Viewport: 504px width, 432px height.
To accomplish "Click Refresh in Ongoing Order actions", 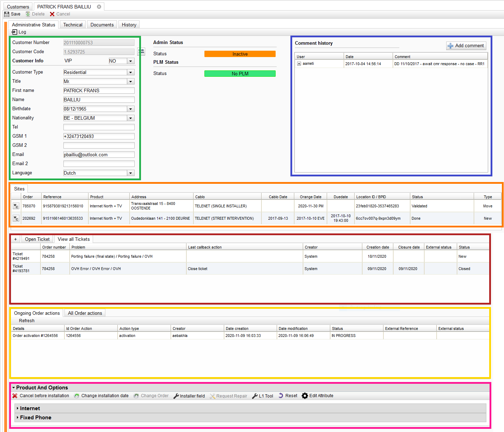I will pos(27,321).
